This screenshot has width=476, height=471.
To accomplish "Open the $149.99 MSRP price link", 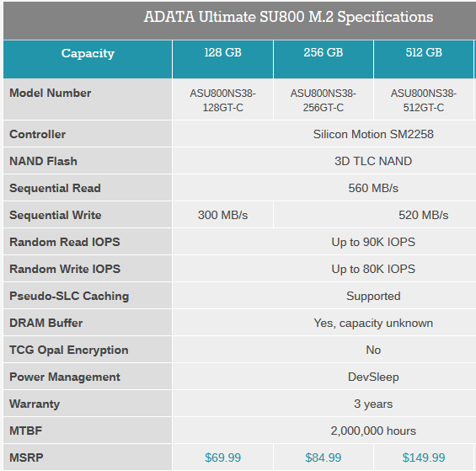I will (x=424, y=458).
